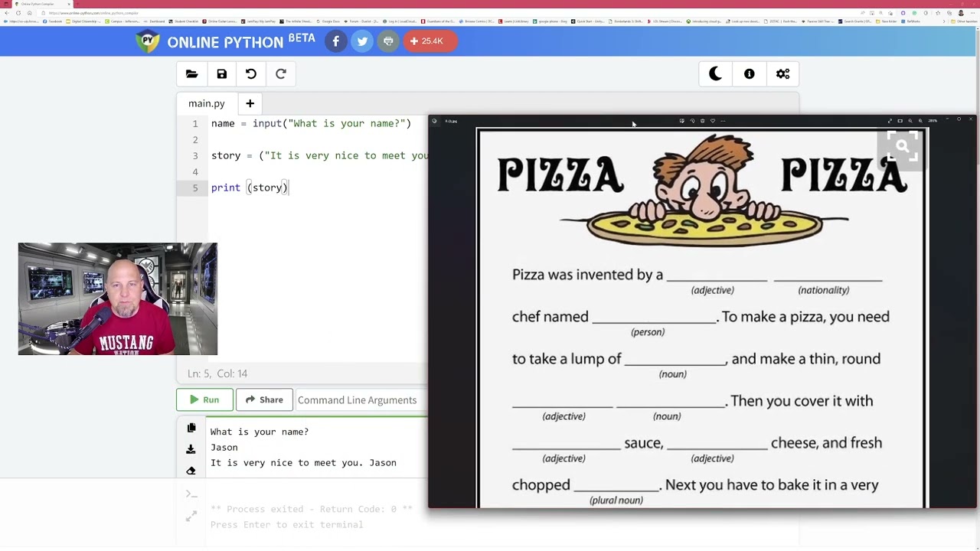
Task: Click the Photos fullscreen expand arrows
Action: (x=890, y=121)
